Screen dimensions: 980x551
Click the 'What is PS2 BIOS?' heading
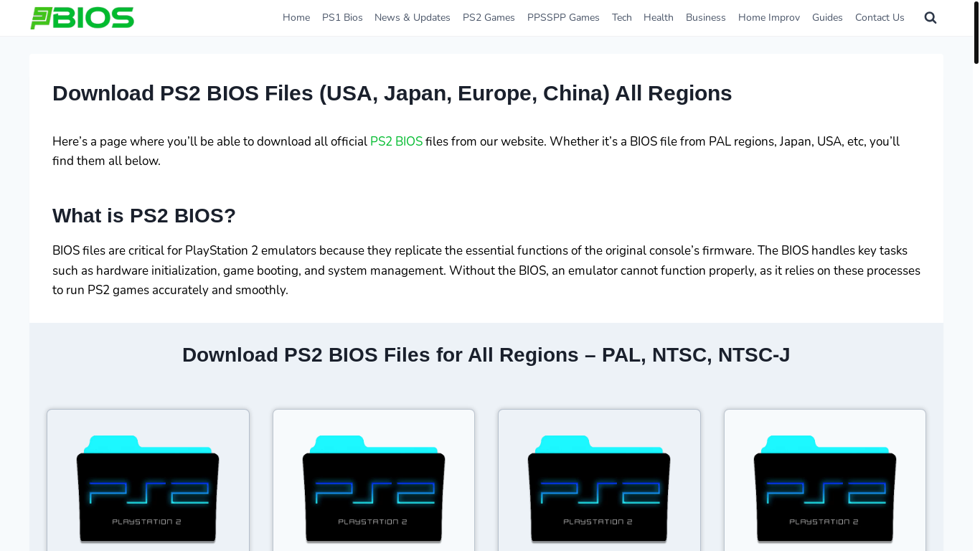(144, 216)
